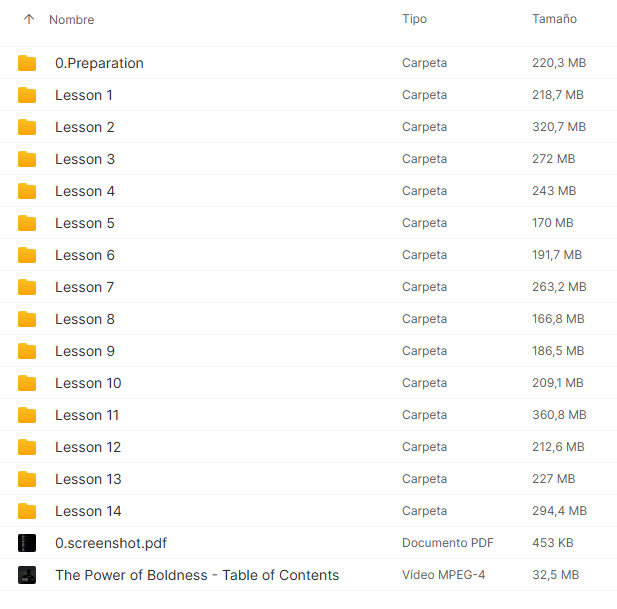The image size is (617, 609).
Task: Click the Lesson 7 folder icon
Action: [27, 287]
